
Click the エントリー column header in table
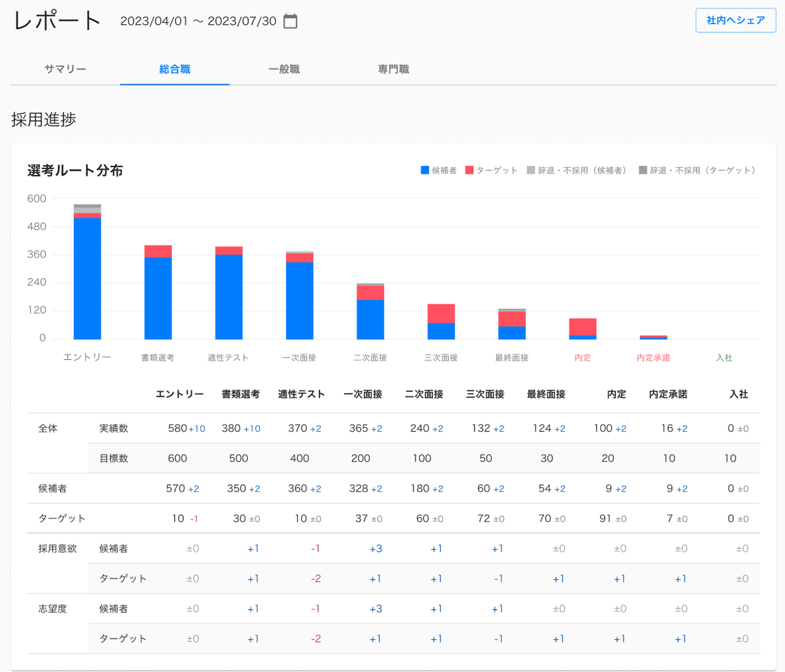(x=180, y=394)
